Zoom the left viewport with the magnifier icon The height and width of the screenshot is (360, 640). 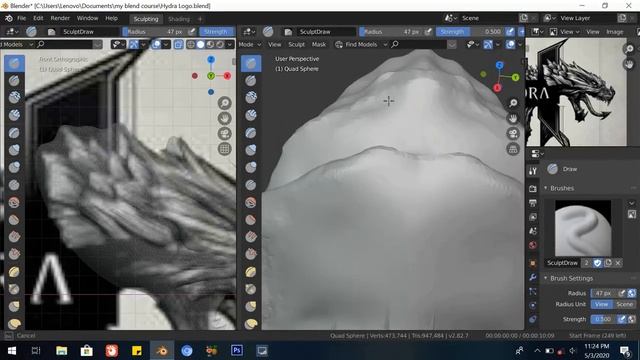pyautogui.click(x=224, y=103)
